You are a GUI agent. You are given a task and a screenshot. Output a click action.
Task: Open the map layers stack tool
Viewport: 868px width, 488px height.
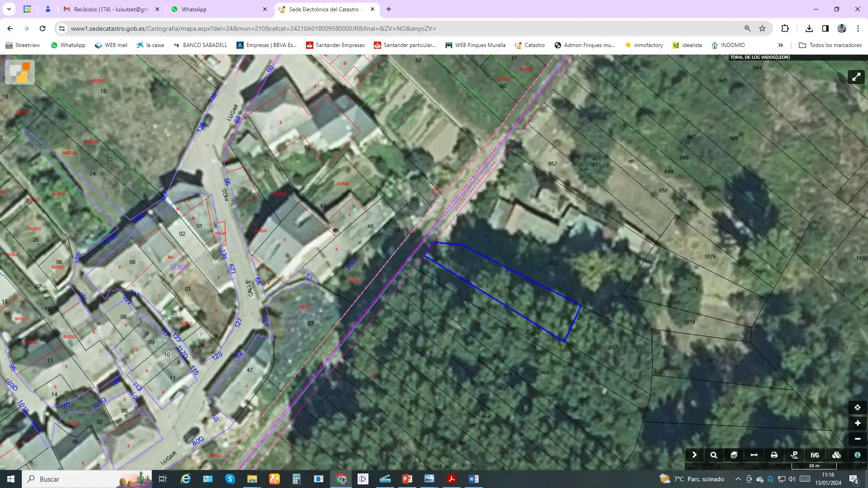(x=734, y=455)
